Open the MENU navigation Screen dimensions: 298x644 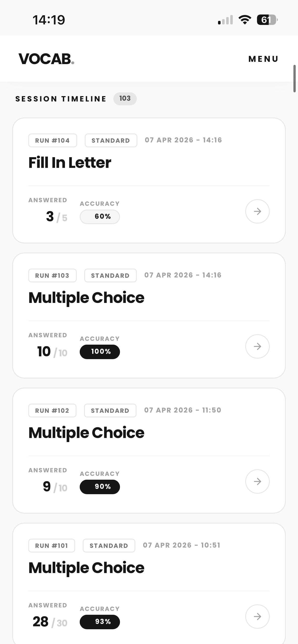(263, 59)
